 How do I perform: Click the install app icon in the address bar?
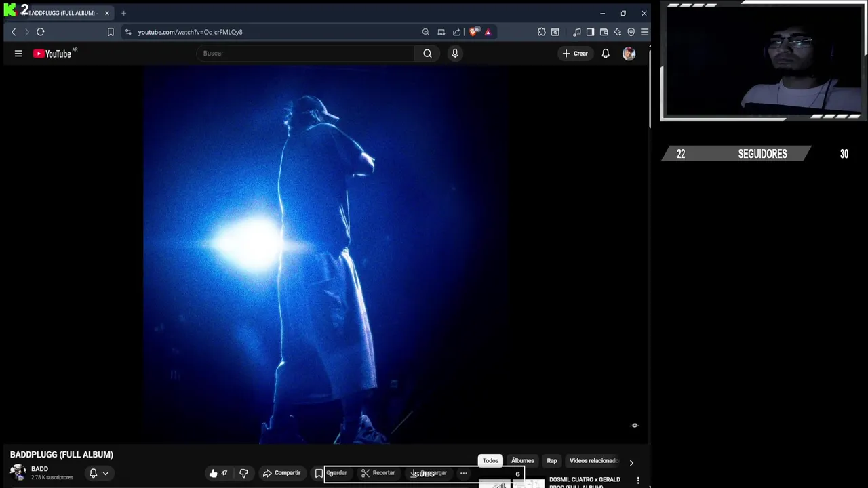click(x=441, y=32)
